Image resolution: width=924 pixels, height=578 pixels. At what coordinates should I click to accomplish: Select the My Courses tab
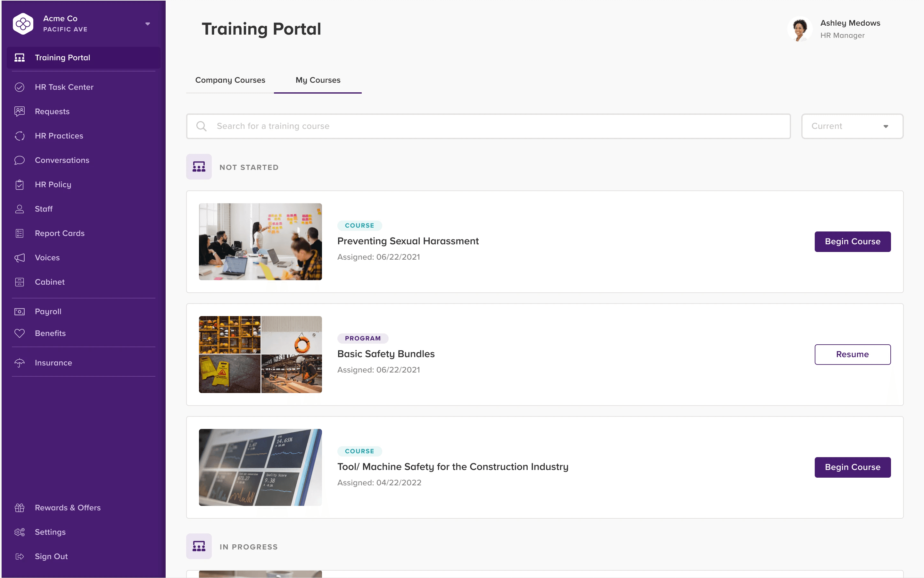(x=318, y=80)
